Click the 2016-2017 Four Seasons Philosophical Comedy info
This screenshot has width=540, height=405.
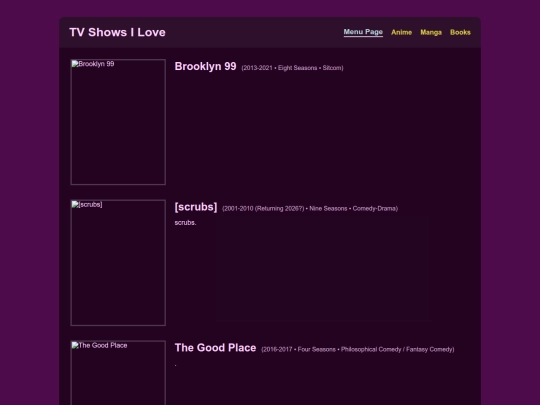pos(358,350)
